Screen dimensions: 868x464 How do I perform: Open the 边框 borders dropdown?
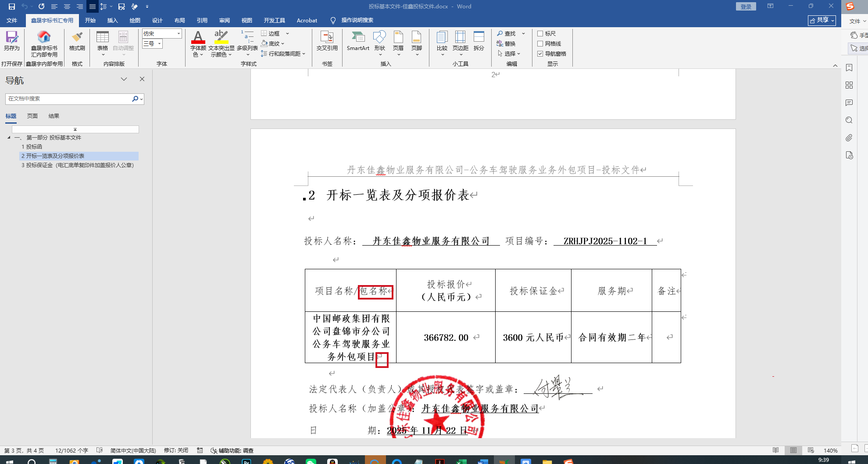(x=288, y=33)
